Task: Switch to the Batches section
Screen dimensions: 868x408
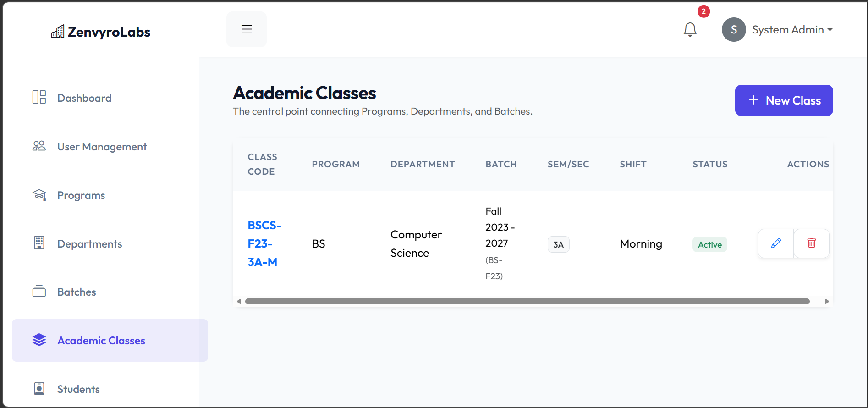Action: (x=77, y=292)
